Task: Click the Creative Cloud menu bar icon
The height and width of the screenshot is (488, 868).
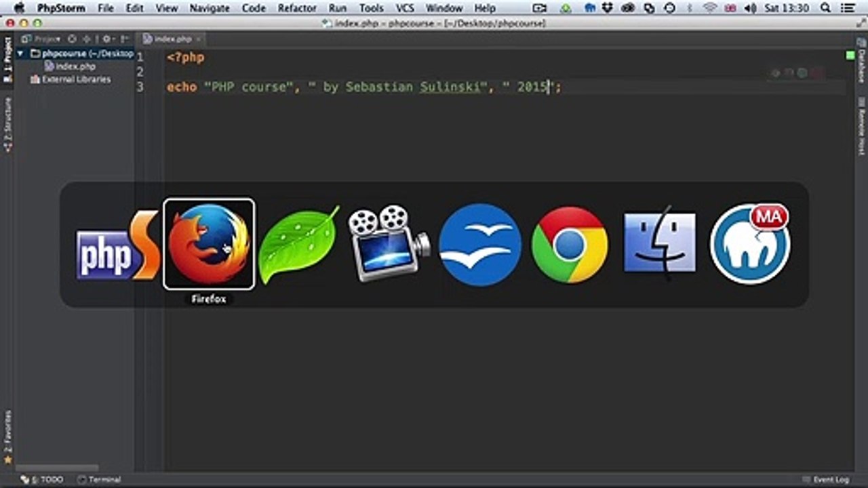Action: [629, 8]
